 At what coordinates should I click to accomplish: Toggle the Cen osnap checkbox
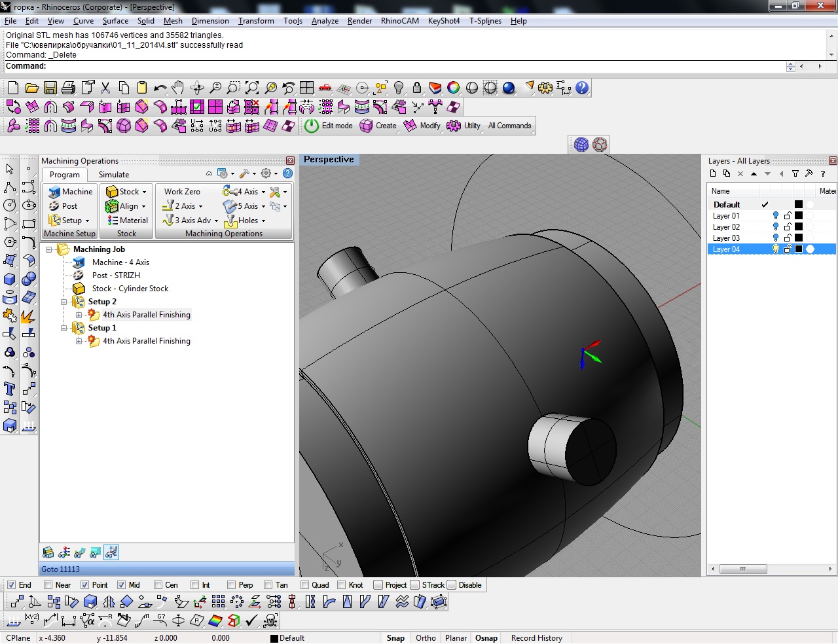(158, 585)
